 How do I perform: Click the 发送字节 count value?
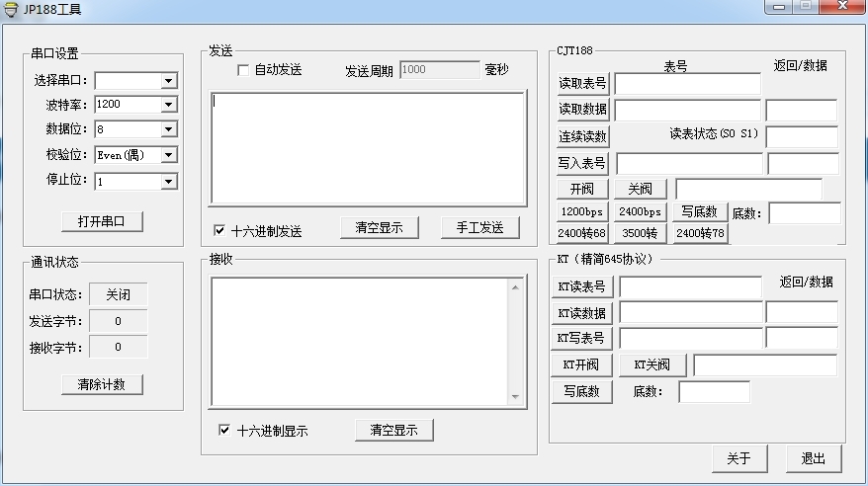pos(119,321)
